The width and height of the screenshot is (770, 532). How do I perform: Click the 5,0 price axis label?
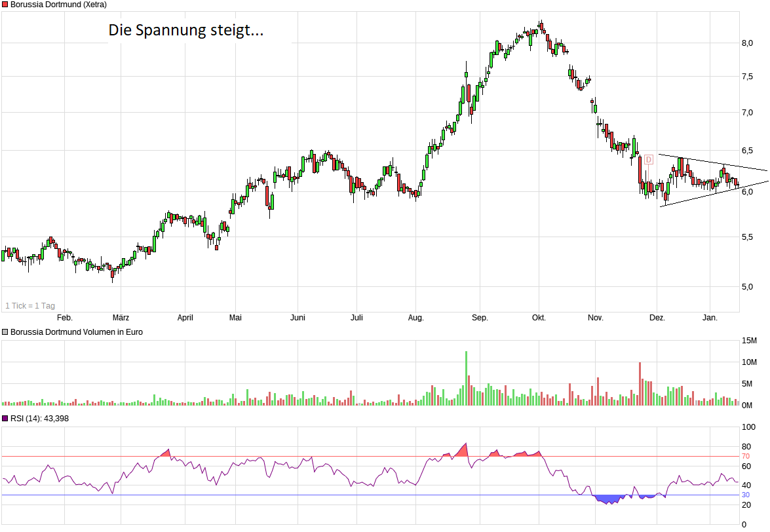748,286
